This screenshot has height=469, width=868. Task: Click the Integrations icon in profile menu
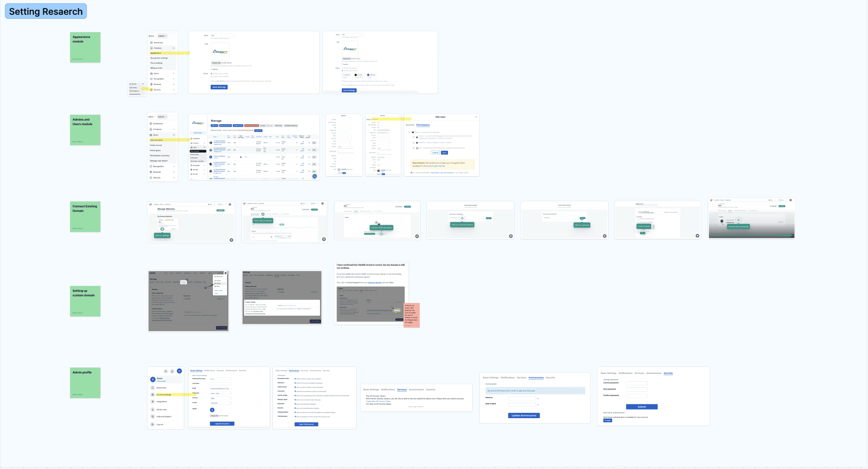153,402
